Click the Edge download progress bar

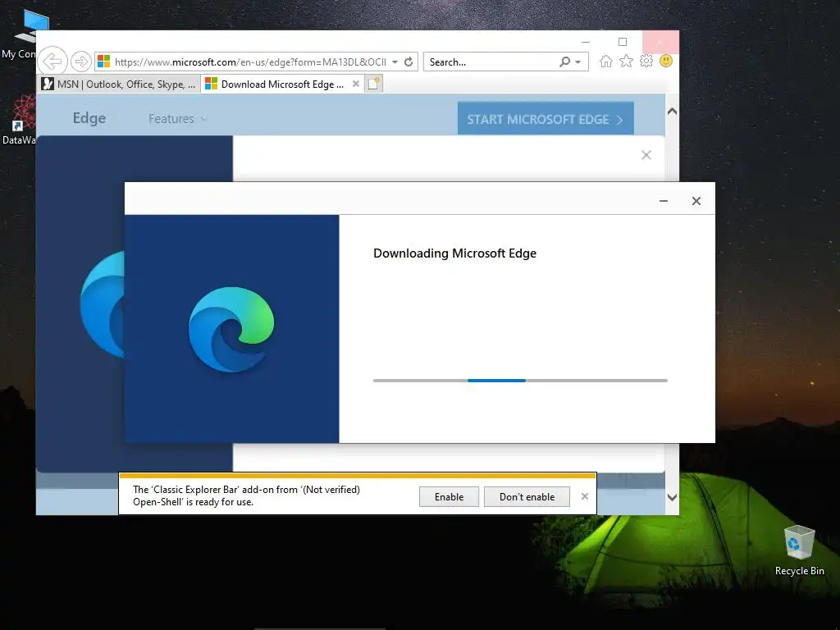point(520,381)
